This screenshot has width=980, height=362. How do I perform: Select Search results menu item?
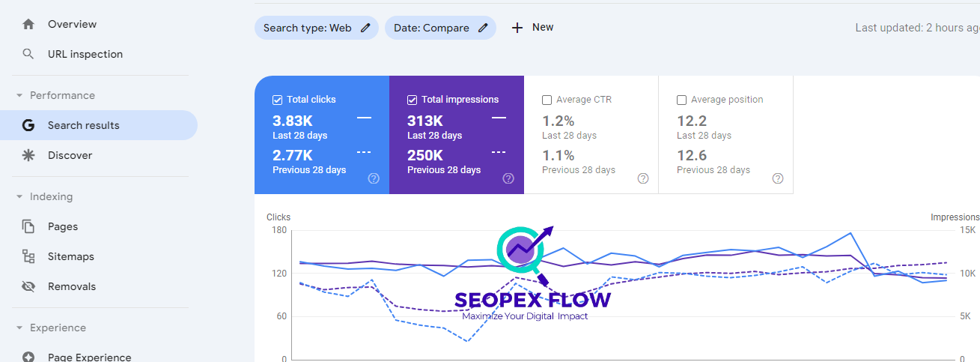point(99,125)
